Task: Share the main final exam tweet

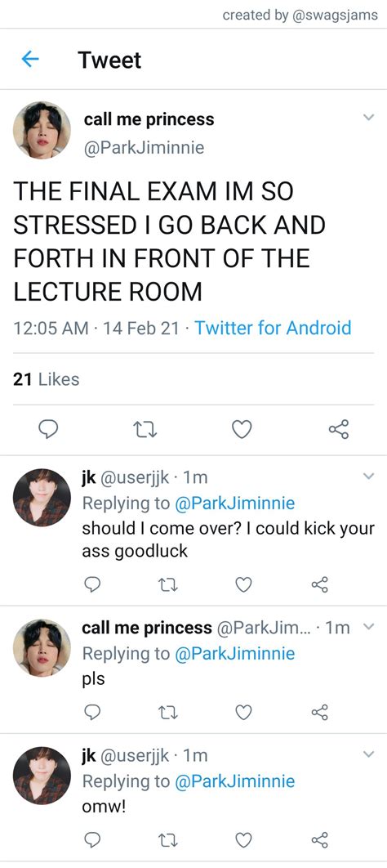Action: click(x=338, y=429)
